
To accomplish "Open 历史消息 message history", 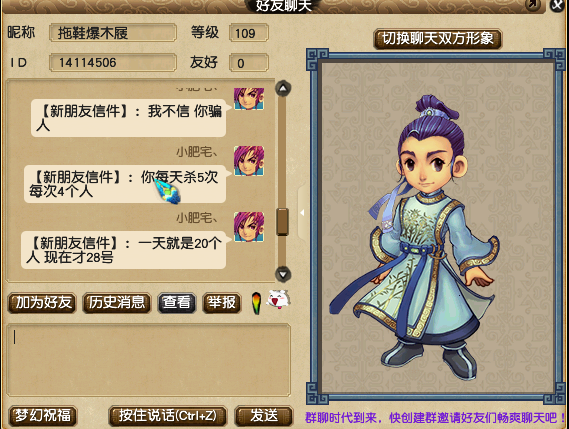I will 117,303.
